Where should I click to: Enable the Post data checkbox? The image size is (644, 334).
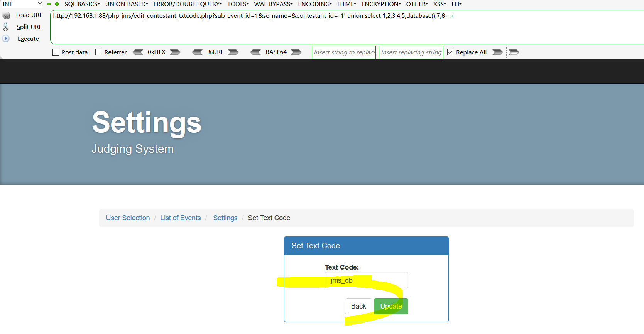56,52
